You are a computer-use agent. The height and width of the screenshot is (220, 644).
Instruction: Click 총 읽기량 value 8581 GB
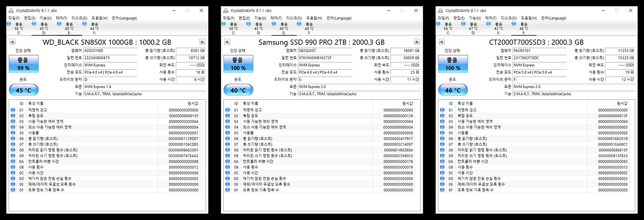(x=191, y=50)
